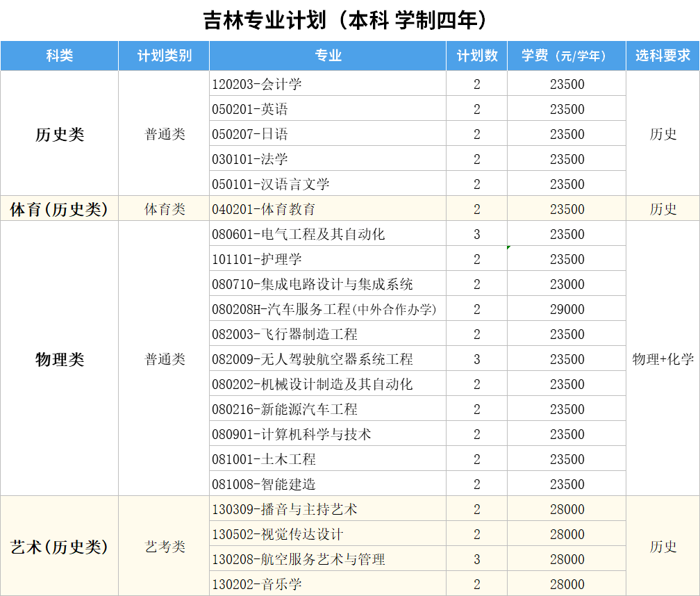Click the 科类 column header
This screenshot has height=596, width=700.
(x=59, y=56)
